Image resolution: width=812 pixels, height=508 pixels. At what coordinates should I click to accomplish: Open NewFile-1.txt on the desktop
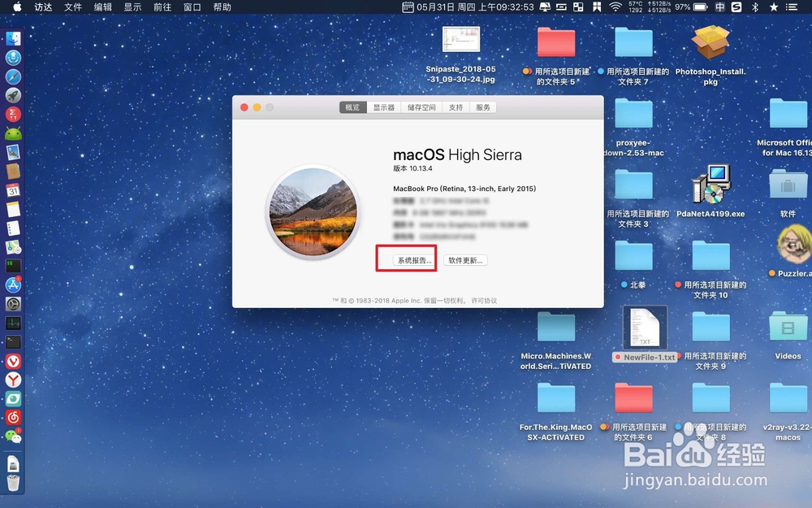(x=644, y=329)
